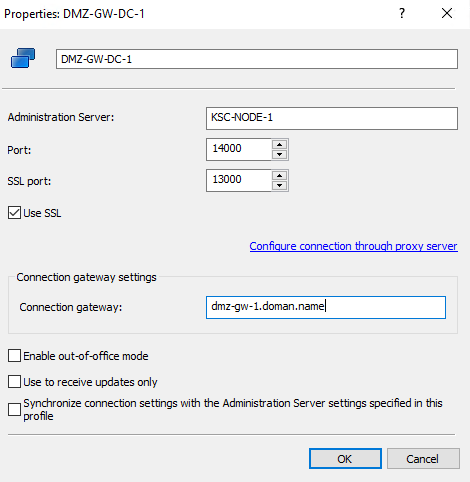Check Use to receive updates only
470x482 pixels.
tap(14, 382)
